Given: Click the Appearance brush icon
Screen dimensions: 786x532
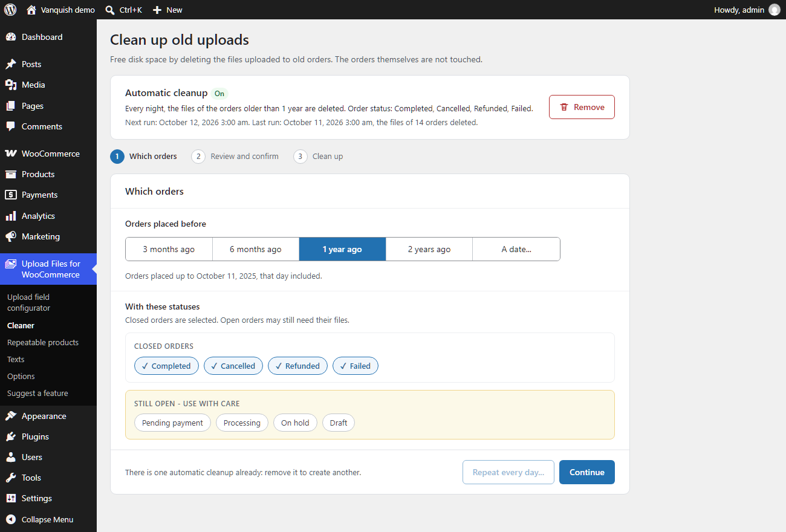Looking at the screenshot, I should pyautogui.click(x=11, y=416).
